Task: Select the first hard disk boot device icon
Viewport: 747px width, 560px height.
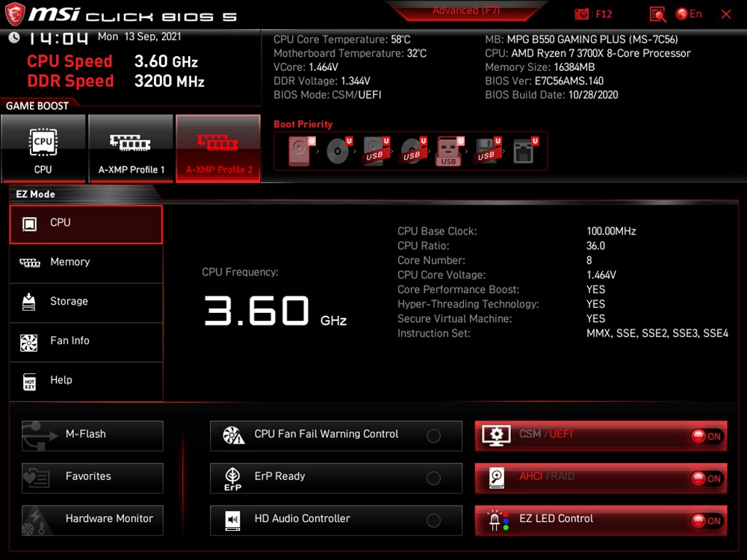Action: click(302, 151)
